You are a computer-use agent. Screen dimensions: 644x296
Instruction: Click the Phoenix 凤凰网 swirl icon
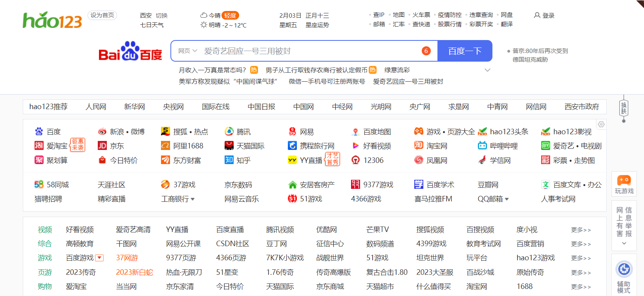[x=419, y=160]
